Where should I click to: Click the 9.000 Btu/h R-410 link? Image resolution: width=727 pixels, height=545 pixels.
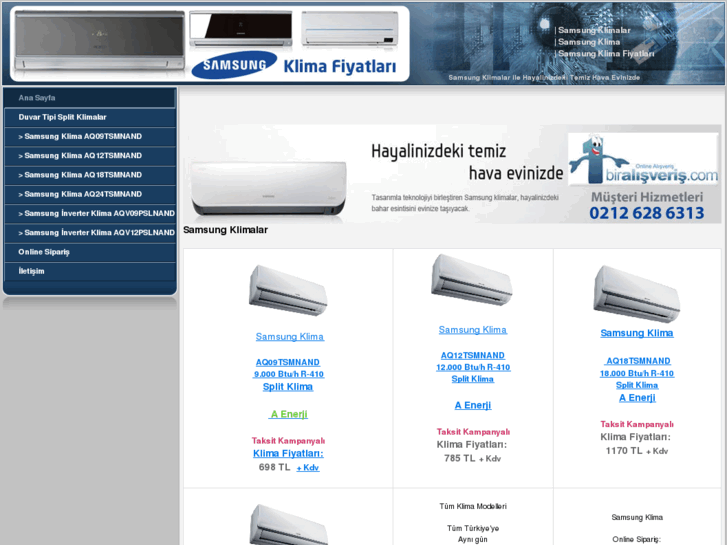pyautogui.click(x=288, y=374)
